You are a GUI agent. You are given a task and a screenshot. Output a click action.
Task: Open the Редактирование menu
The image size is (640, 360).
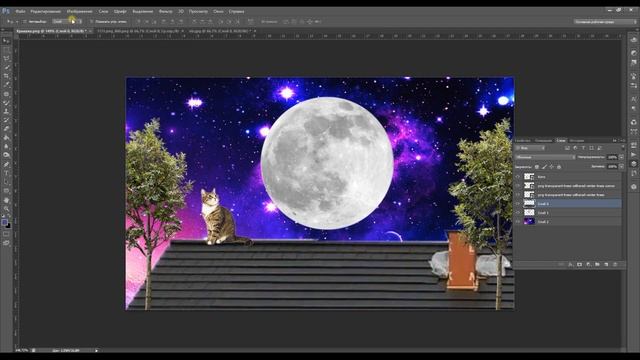point(46,11)
